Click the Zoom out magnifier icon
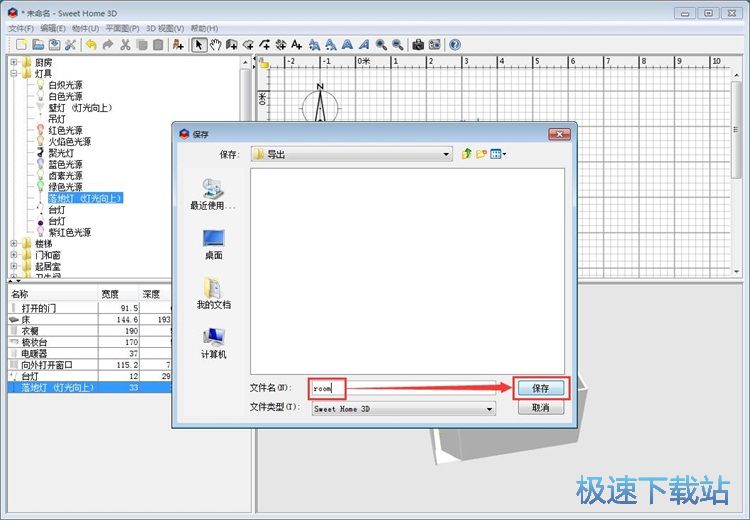 397,45
